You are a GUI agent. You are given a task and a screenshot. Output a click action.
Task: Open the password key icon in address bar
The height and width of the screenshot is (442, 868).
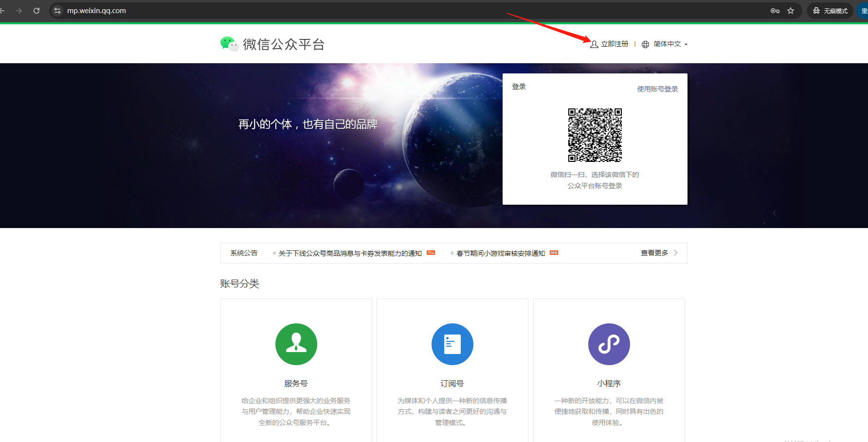775,11
